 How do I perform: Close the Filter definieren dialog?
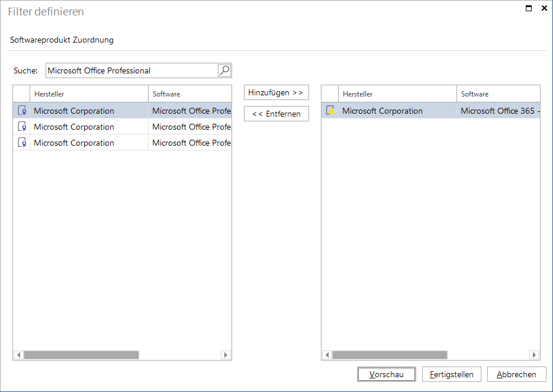tap(544, 8)
